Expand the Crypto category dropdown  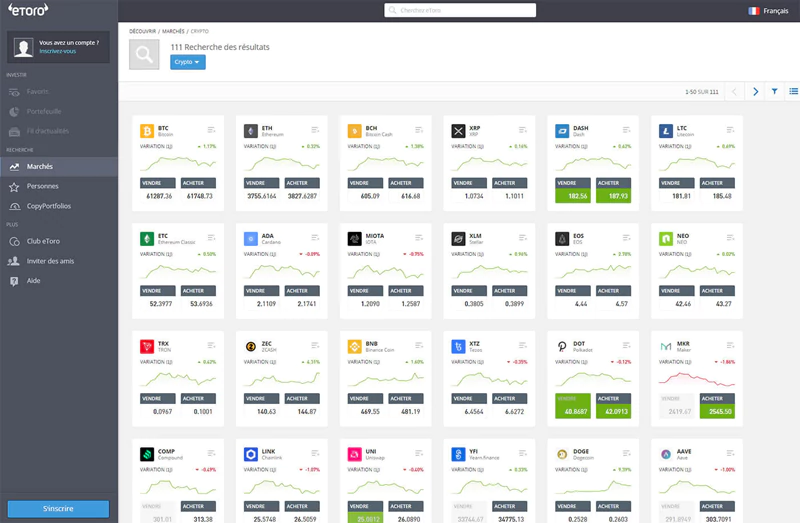click(x=188, y=62)
